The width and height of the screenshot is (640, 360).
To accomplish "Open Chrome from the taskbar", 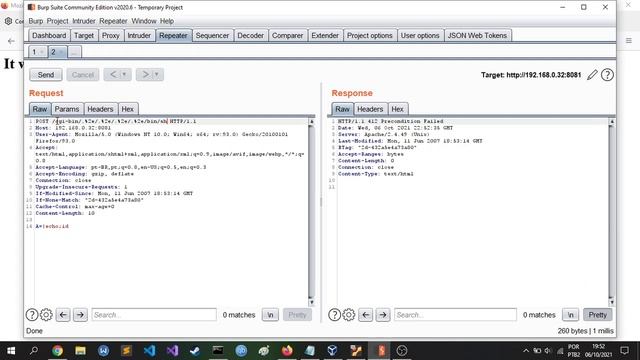I will (57, 351).
